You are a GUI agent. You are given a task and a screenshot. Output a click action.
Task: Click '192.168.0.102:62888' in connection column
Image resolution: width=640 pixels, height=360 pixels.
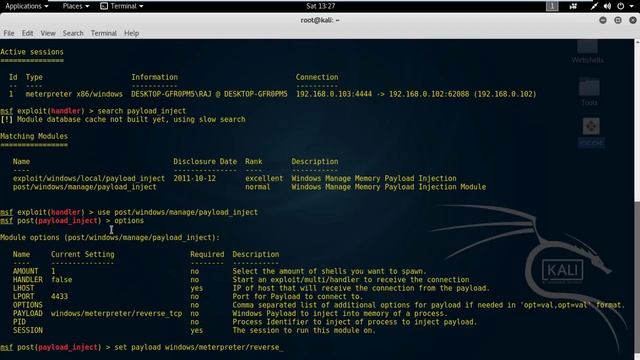pos(429,94)
